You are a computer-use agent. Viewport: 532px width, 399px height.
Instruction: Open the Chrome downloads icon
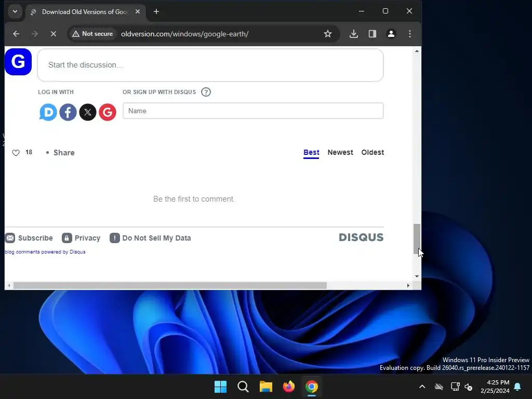353,34
